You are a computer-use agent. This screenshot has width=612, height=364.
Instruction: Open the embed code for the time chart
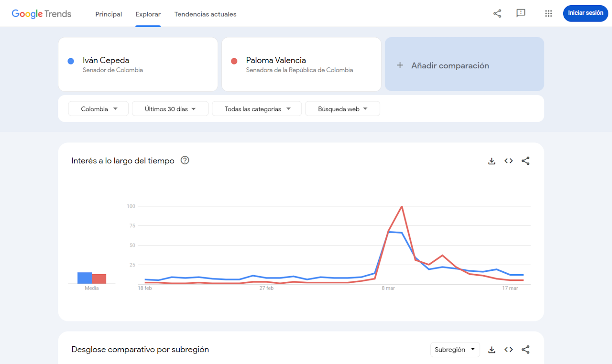pyautogui.click(x=508, y=161)
